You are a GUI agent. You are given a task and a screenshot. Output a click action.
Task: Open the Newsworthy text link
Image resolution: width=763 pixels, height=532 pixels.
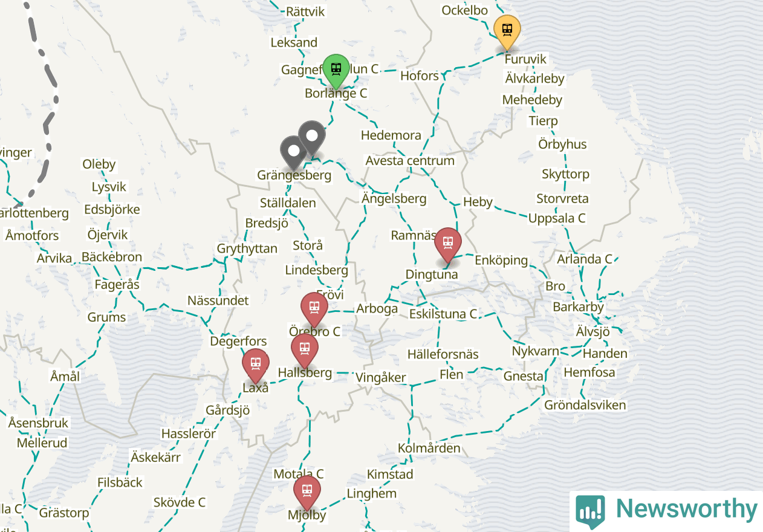click(x=686, y=510)
